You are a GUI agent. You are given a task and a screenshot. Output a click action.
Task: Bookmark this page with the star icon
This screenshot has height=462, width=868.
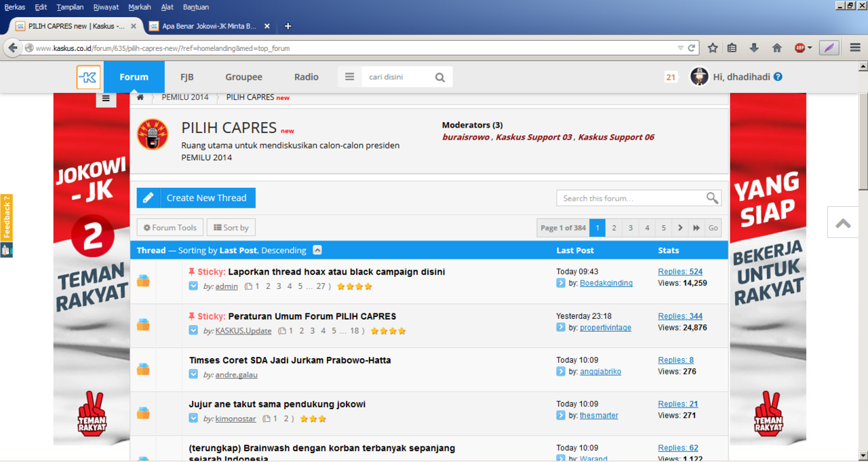coord(713,48)
